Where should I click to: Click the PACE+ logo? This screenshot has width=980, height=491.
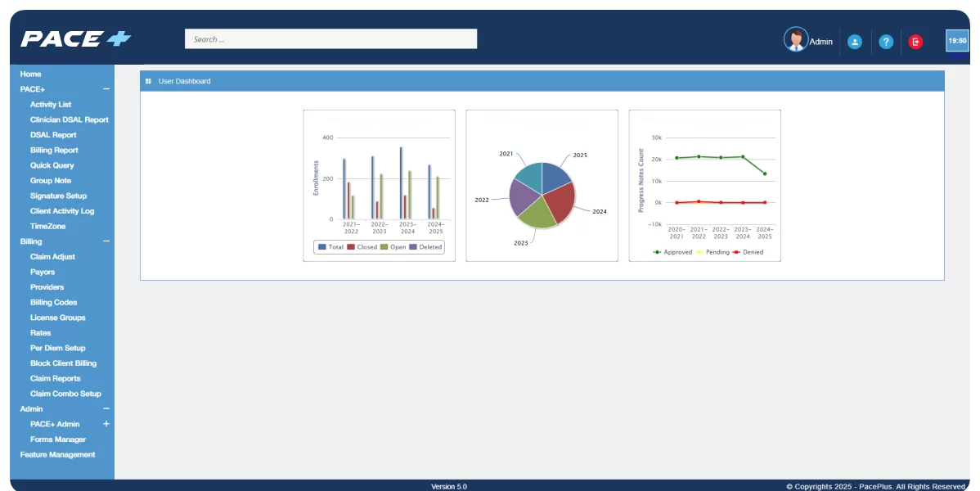pyautogui.click(x=76, y=38)
